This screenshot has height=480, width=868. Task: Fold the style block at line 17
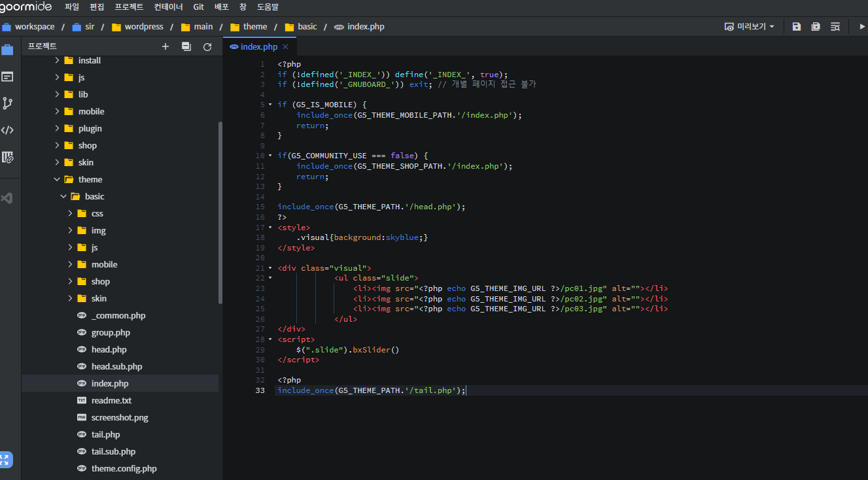click(x=269, y=228)
